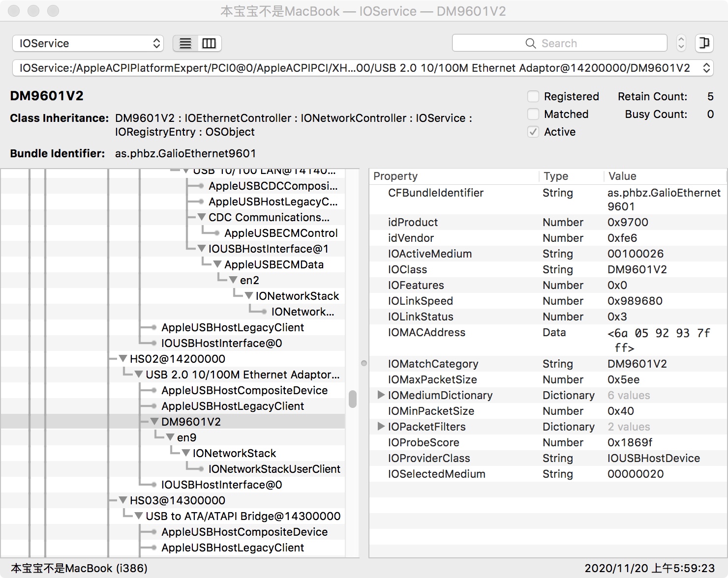Select AppleUSBECMControl in the tree

[x=281, y=233]
